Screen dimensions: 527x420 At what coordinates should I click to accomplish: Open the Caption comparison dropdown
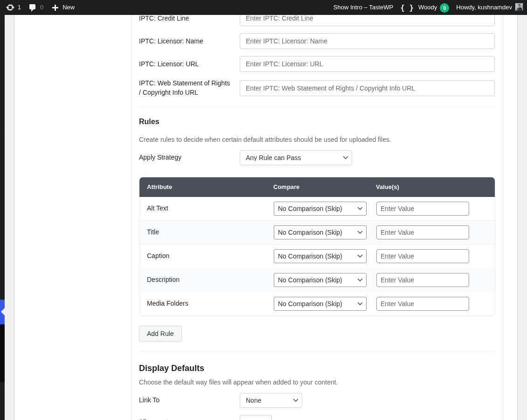[320, 256]
